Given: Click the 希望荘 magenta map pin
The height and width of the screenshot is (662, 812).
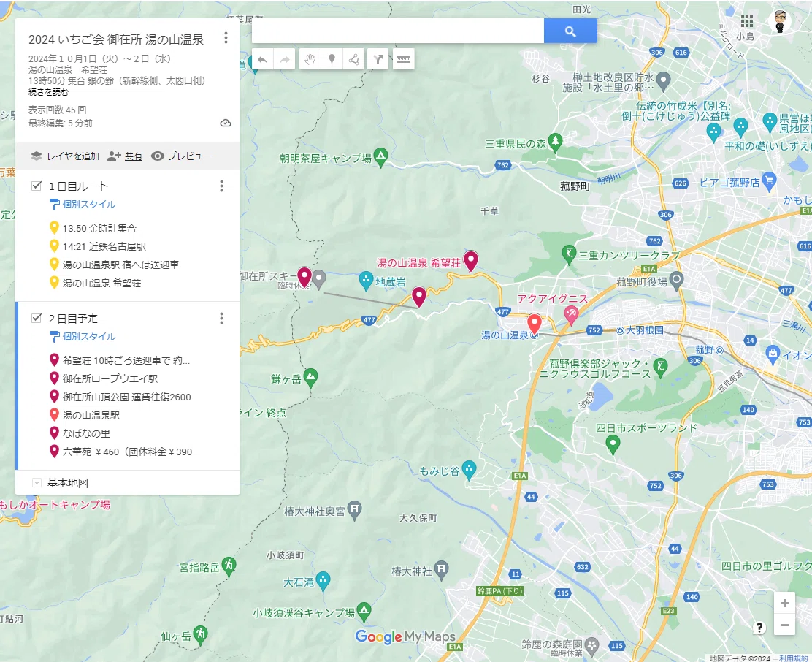Looking at the screenshot, I should pos(471,261).
